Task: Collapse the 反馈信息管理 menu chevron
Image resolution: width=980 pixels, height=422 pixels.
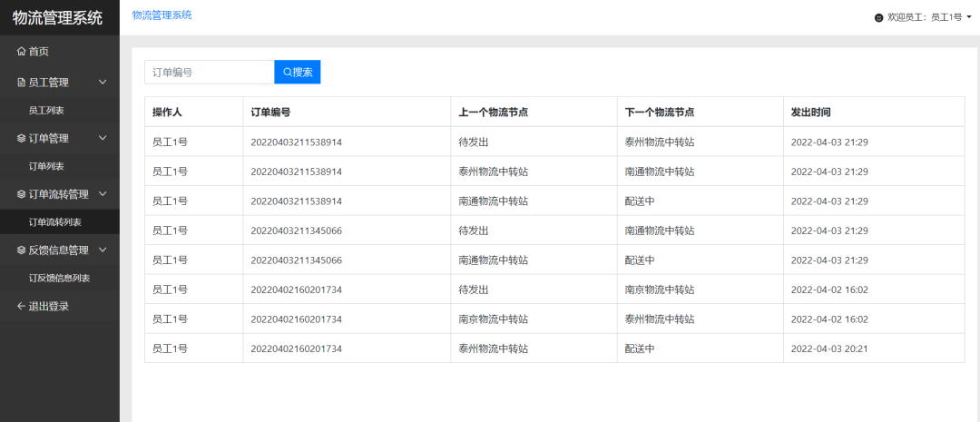Action: [103, 250]
